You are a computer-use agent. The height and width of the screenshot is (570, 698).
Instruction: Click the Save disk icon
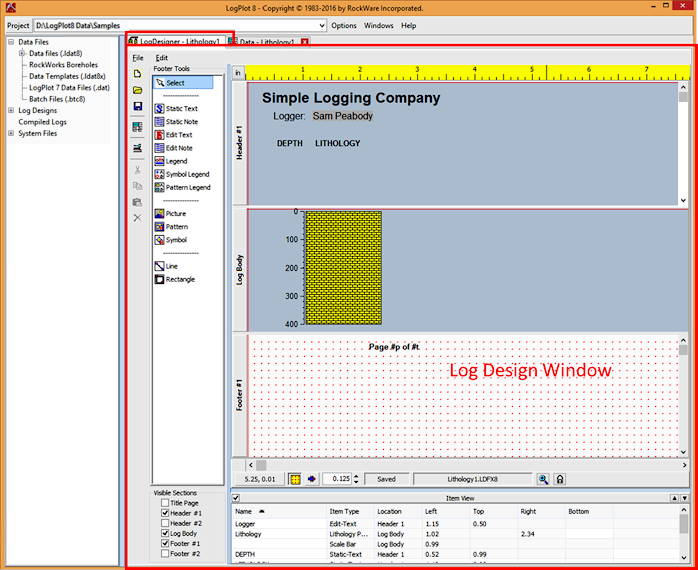137,107
